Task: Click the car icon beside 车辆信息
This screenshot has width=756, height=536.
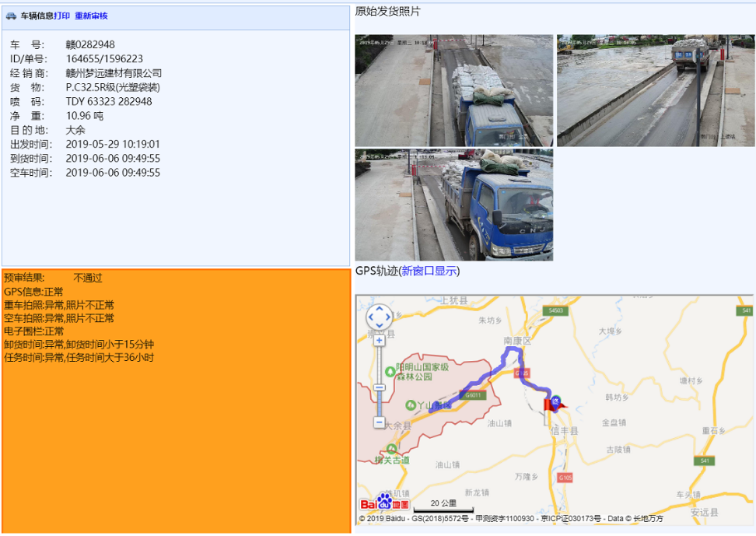Action: [x=11, y=16]
